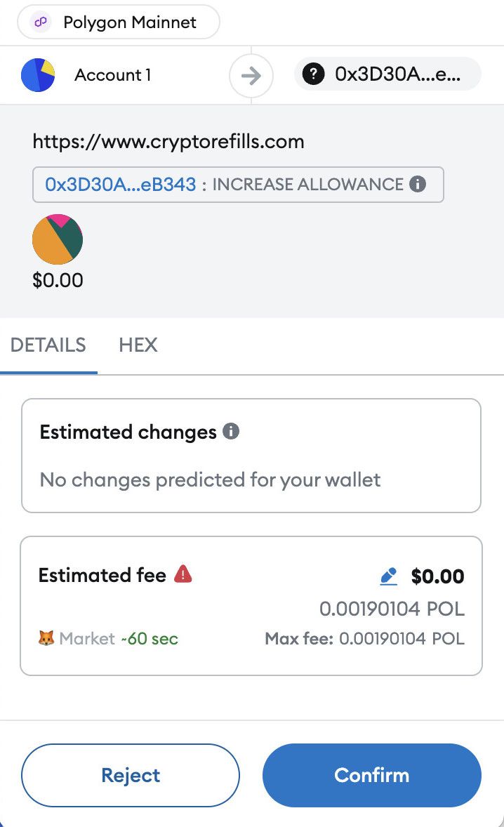Click the arrow icon between accounts

click(251, 75)
